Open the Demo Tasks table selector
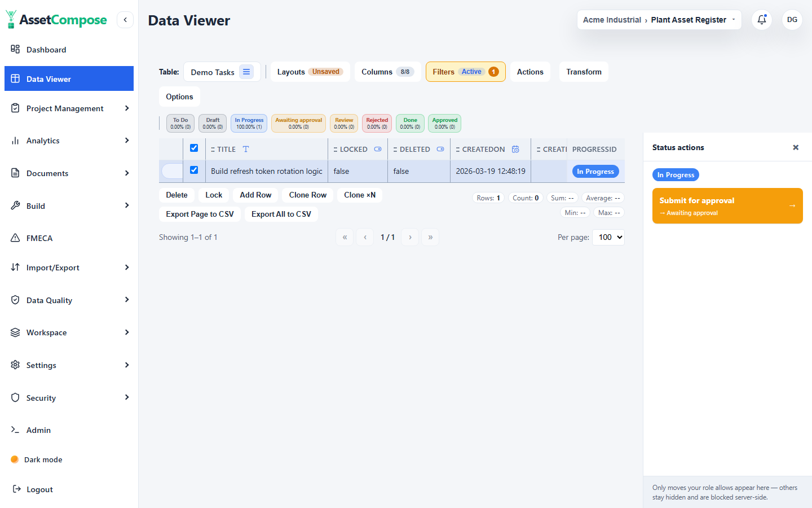Viewport: 812px width, 508px height. click(x=222, y=72)
